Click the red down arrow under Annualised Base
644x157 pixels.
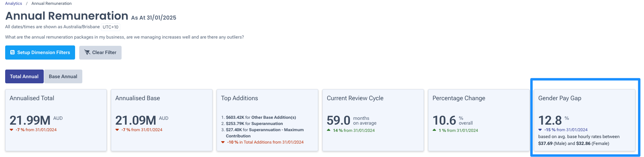coord(117,130)
